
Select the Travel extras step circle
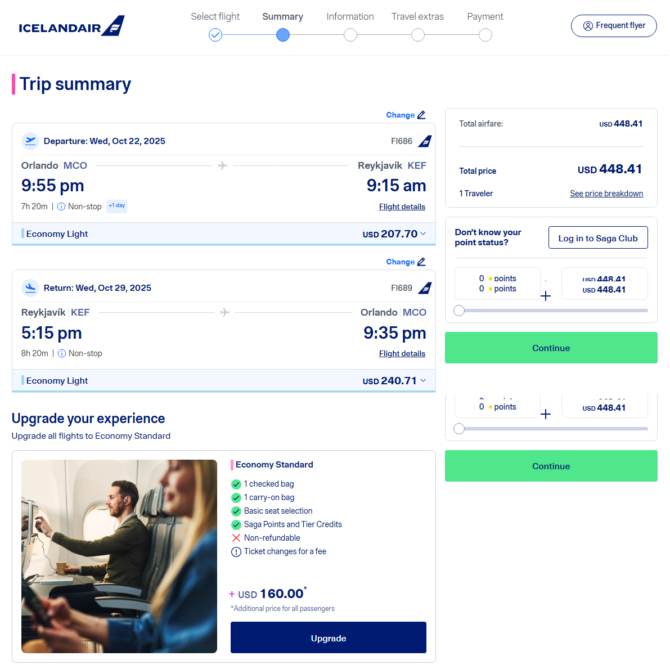[418, 35]
